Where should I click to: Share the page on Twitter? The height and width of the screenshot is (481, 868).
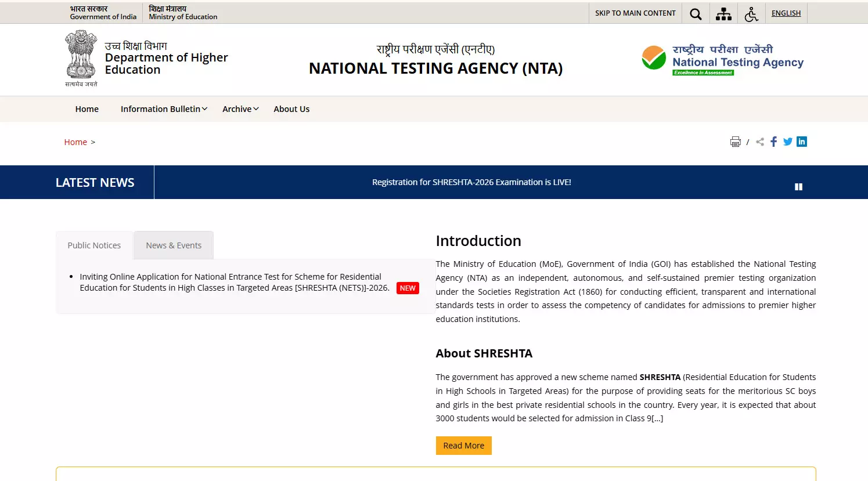pos(788,142)
